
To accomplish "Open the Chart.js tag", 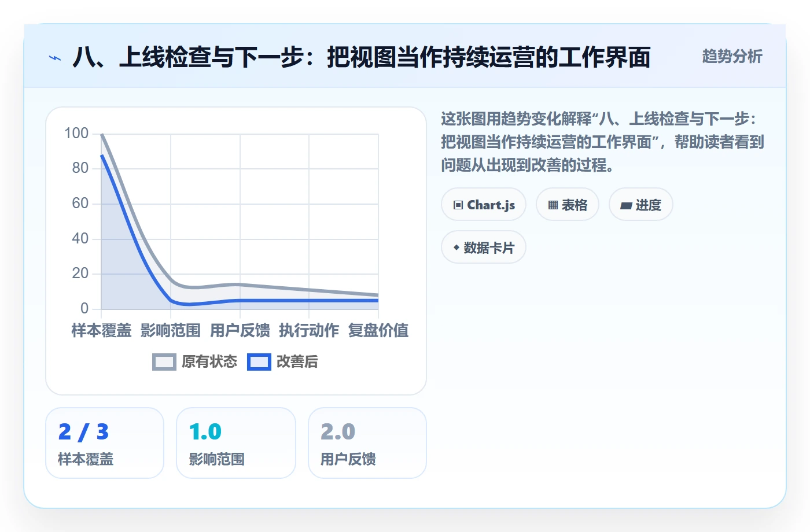I will pos(484,205).
